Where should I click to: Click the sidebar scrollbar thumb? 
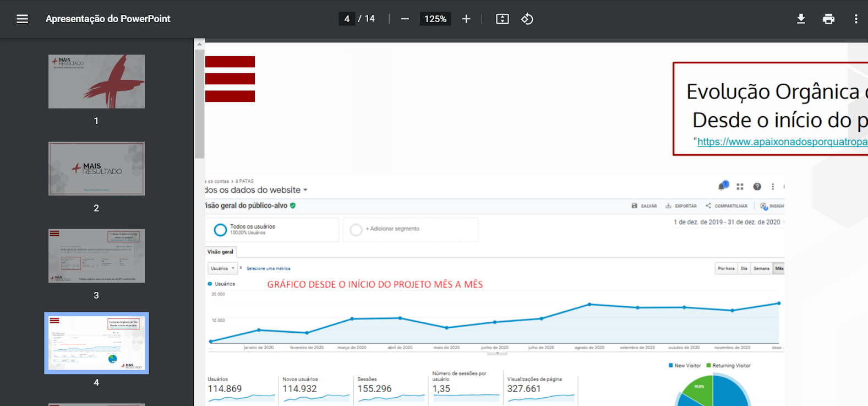point(199,104)
